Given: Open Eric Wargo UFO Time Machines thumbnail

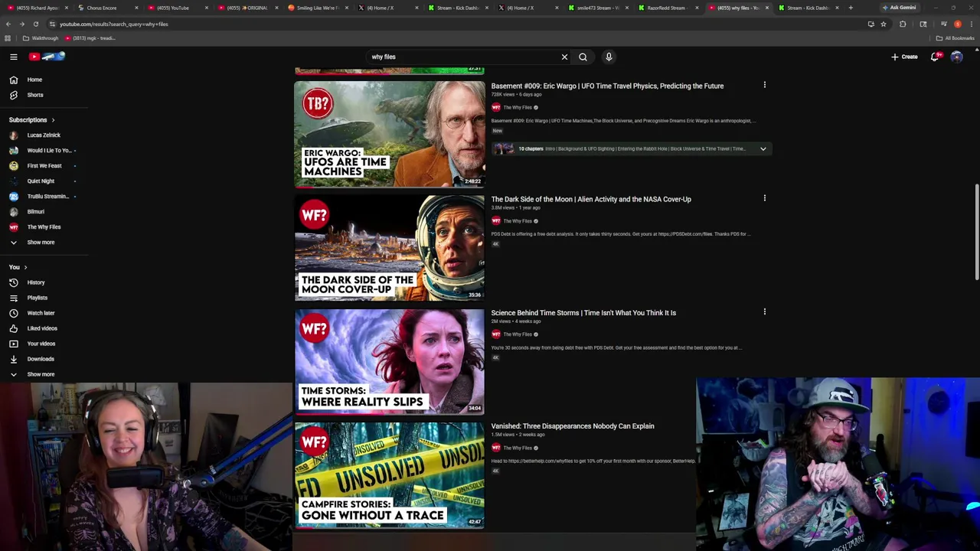Looking at the screenshot, I should (390, 135).
